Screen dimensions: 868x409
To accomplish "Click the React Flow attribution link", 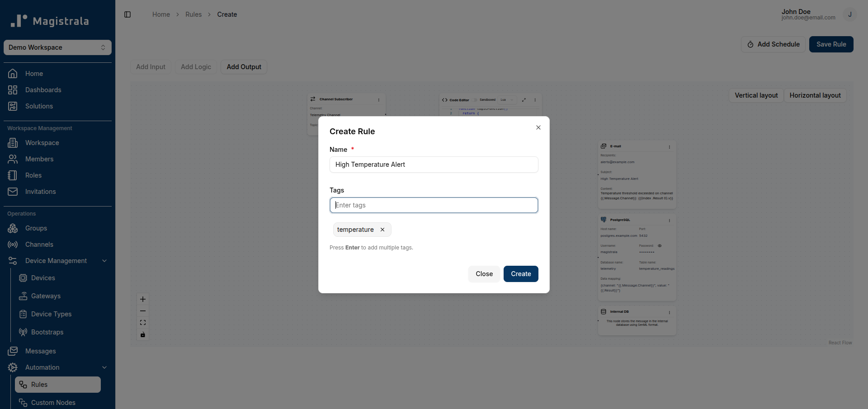I will click(x=840, y=343).
